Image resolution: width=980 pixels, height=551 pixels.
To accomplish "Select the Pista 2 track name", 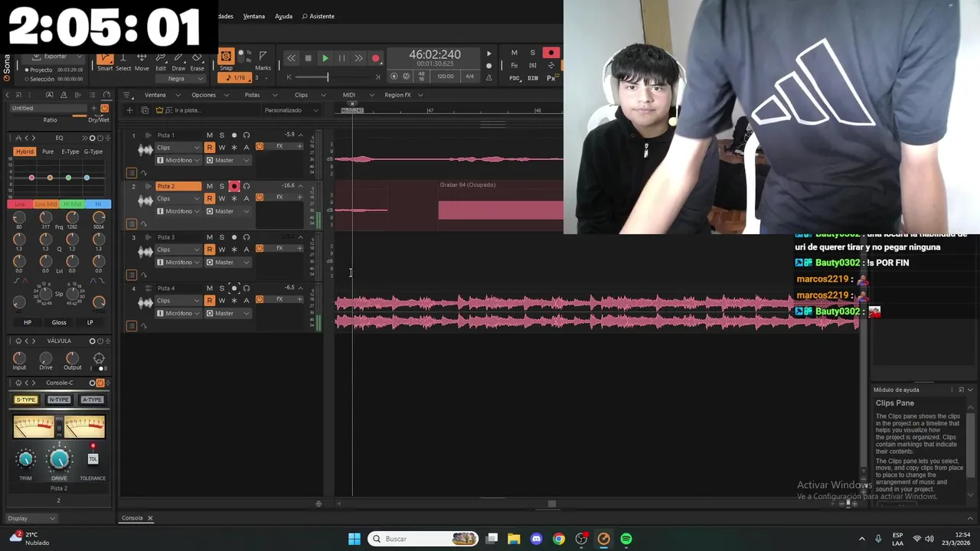I will point(178,186).
